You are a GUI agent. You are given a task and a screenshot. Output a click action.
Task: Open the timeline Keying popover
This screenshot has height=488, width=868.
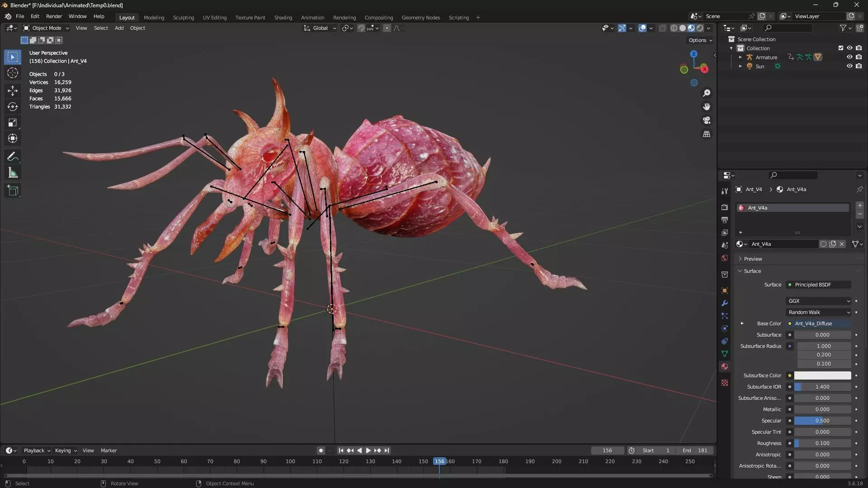click(66, 450)
